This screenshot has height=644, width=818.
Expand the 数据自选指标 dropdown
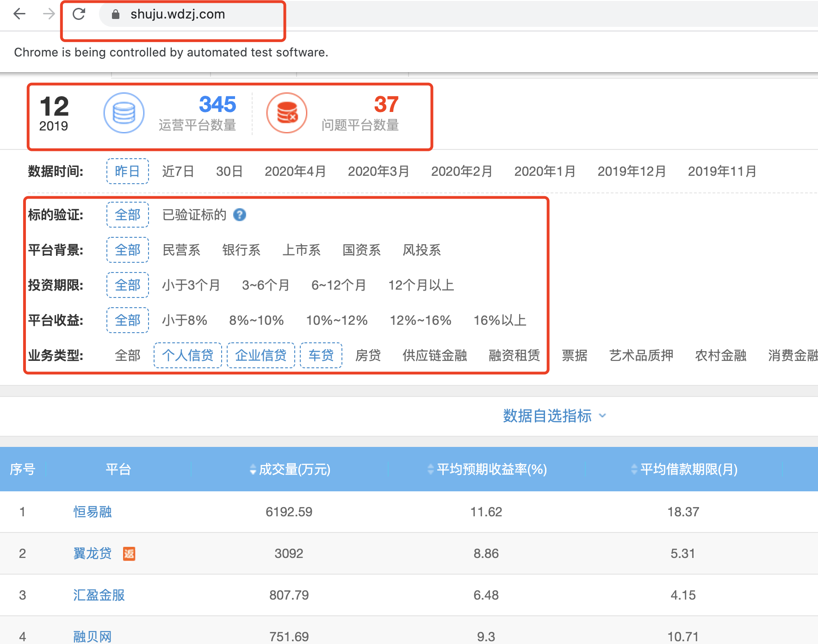[x=554, y=415]
